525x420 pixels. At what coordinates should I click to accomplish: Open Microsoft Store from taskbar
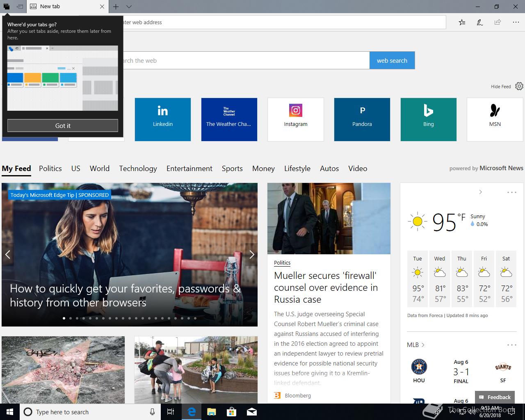pos(232,412)
